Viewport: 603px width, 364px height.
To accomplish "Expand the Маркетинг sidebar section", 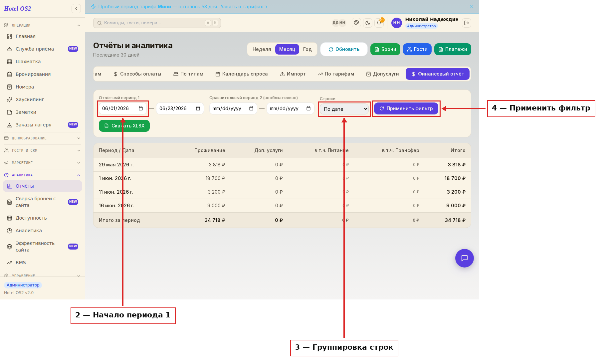I will click(42, 163).
